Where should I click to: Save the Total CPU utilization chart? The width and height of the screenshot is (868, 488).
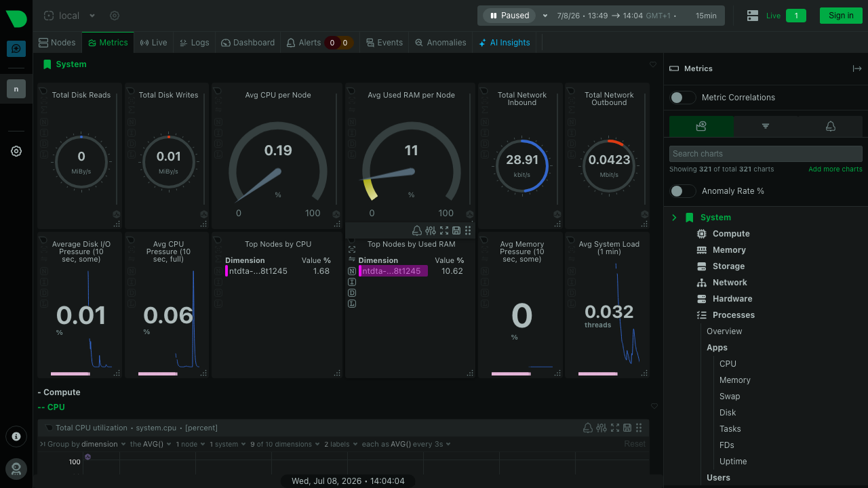click(x=627, y=428)
